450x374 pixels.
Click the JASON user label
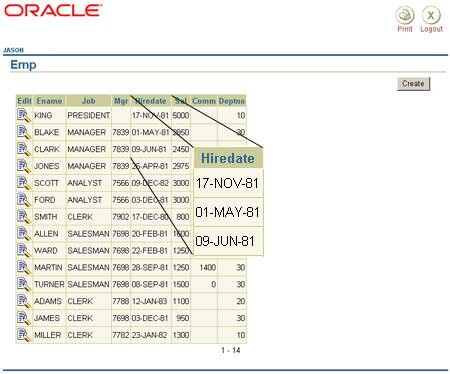(13, 50)
